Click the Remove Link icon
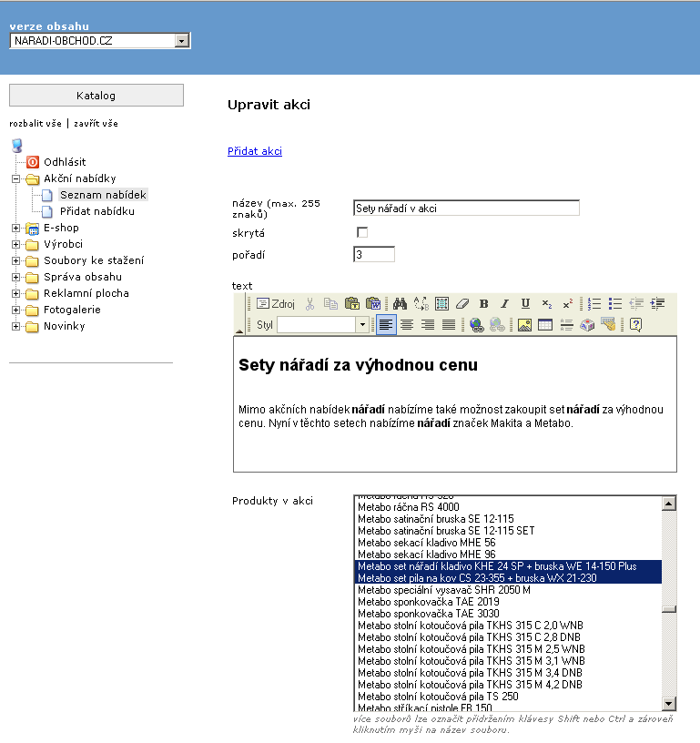 [x=497, y=324]
